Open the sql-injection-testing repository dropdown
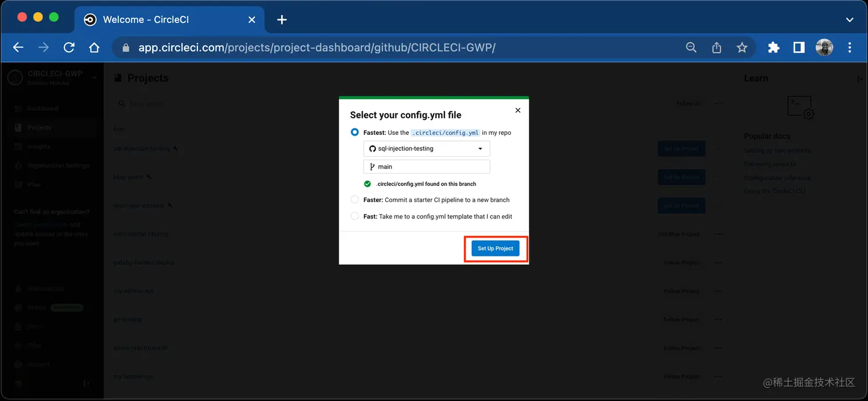 coord(426,148)
